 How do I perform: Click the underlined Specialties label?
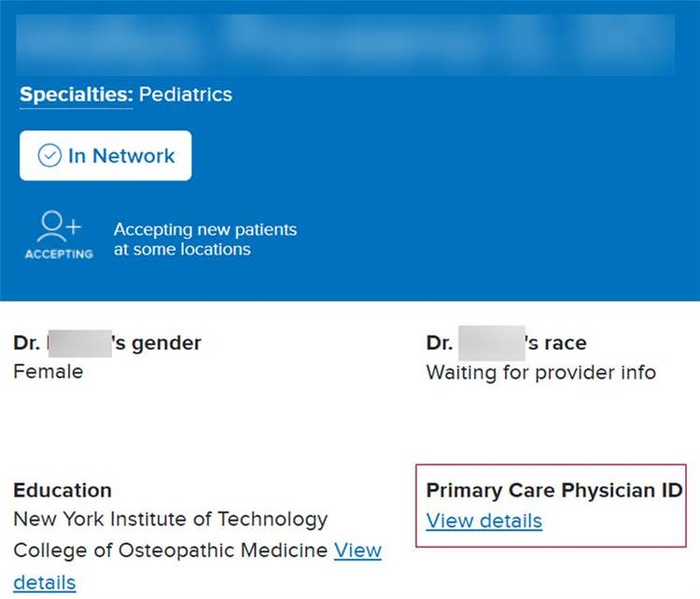tap(76, 94)
